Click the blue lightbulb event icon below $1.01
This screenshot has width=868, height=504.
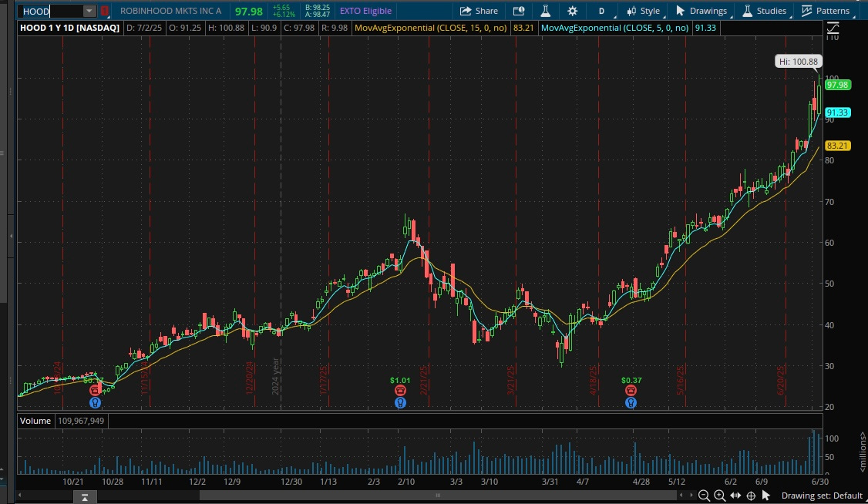click(x=400, y=403)
